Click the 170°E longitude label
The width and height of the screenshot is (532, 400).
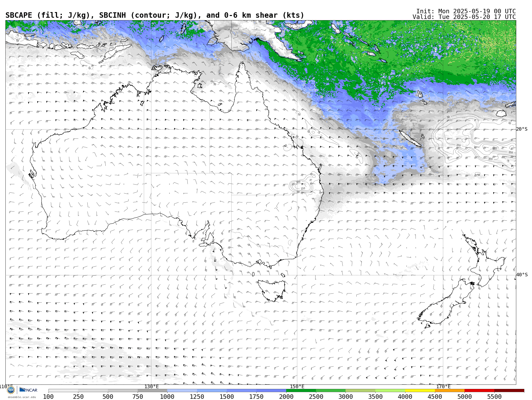[x=443, y=386]
